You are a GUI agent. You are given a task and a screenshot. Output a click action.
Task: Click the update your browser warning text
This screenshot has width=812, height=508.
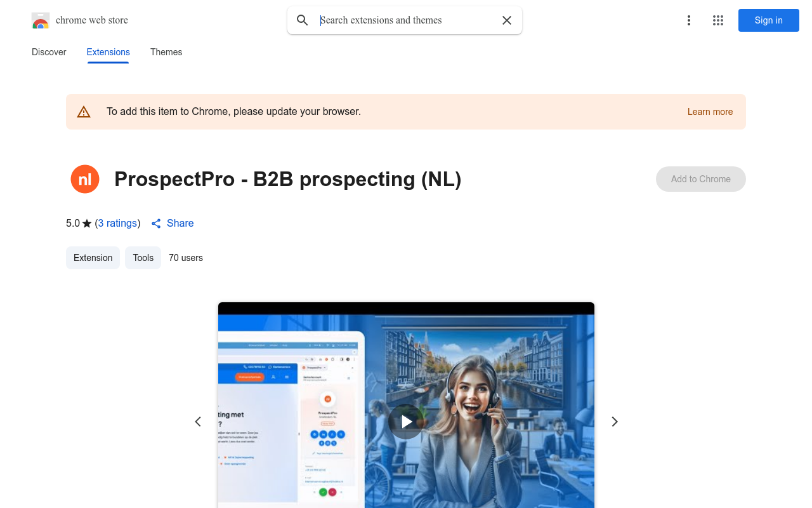pyautogui.click(x=233, y=112)
